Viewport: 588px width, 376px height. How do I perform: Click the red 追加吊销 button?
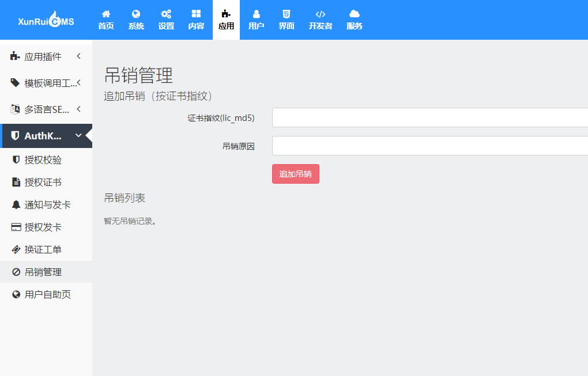coord(296,174)
